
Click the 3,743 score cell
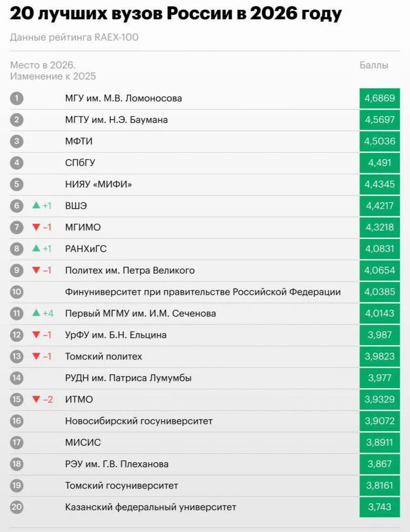tap(379, 507)
